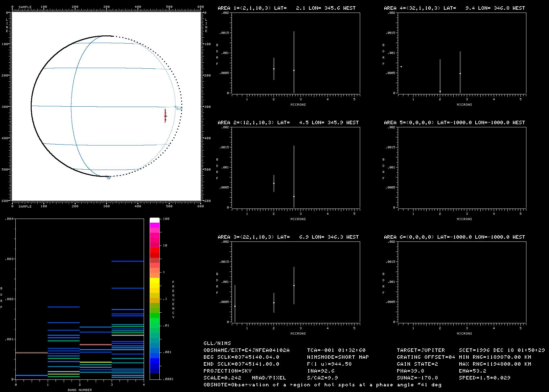Select the TARGET=JUPITER text

(421, 350)
